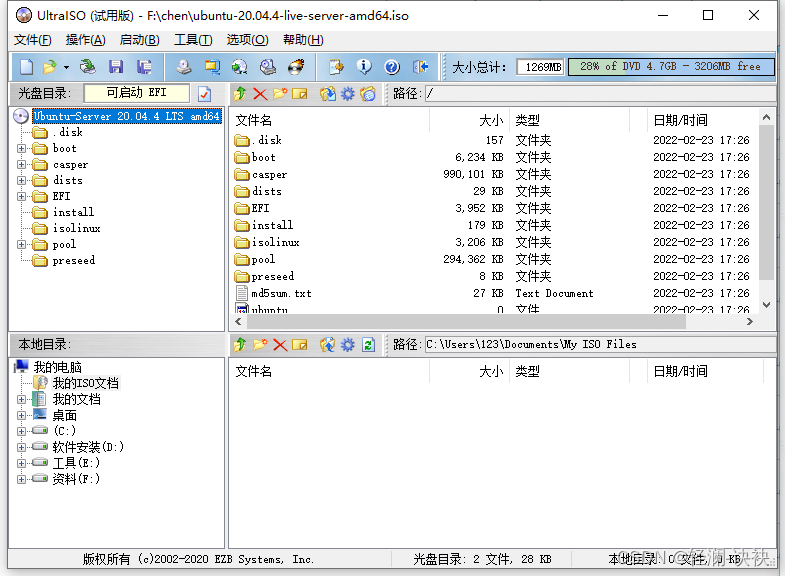Image resolution: width=785 pixels, height=576 pixels.
Task: Click the Mount to Virtual Drive icon
Action: [x=268, y=67]
